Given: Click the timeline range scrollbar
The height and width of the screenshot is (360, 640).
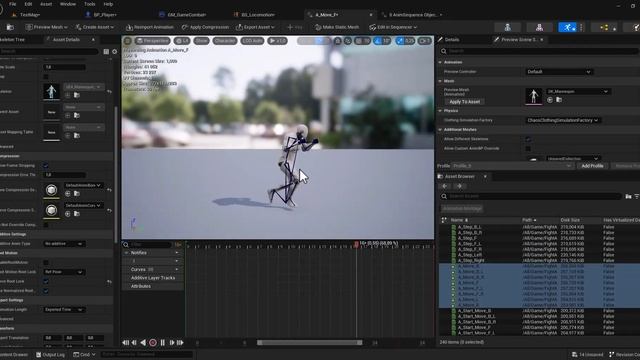Looking at the screenshot, I should click(309, 343).
